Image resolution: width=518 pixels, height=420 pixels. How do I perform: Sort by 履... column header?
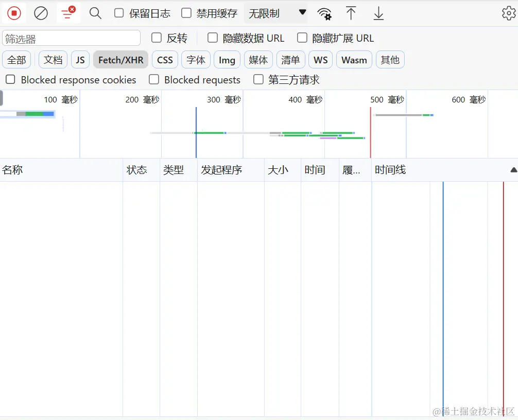pyautogui.click(x=355, y=170)
